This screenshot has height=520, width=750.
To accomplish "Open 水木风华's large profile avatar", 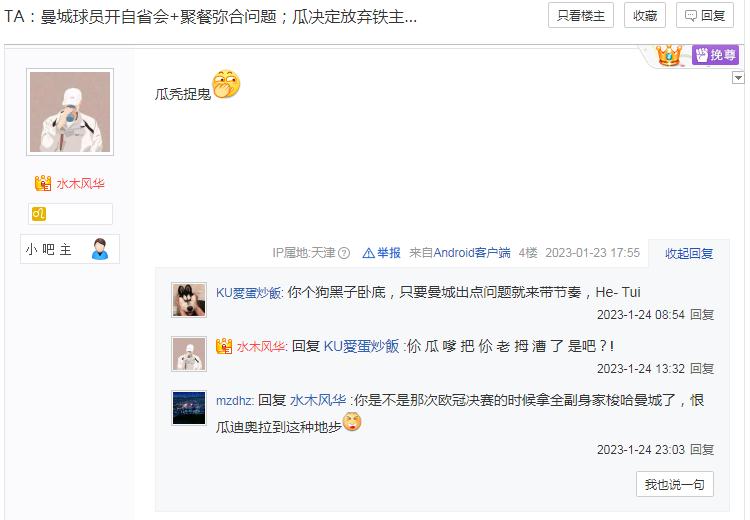I will 70,112.
